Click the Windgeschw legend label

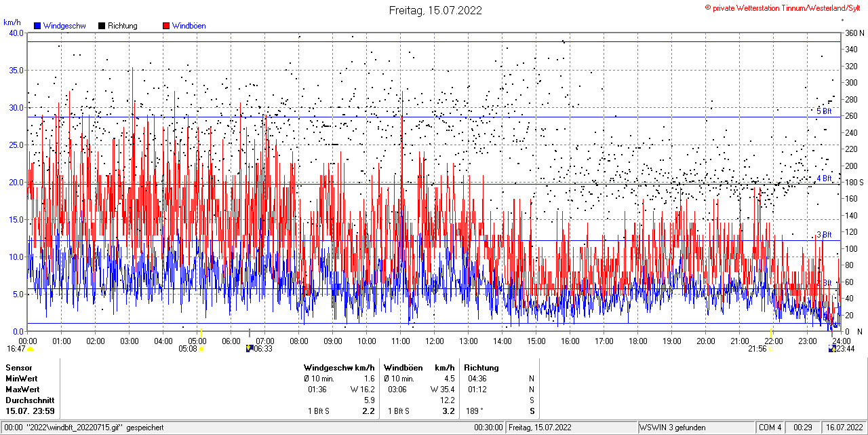(x=64, y=26)
